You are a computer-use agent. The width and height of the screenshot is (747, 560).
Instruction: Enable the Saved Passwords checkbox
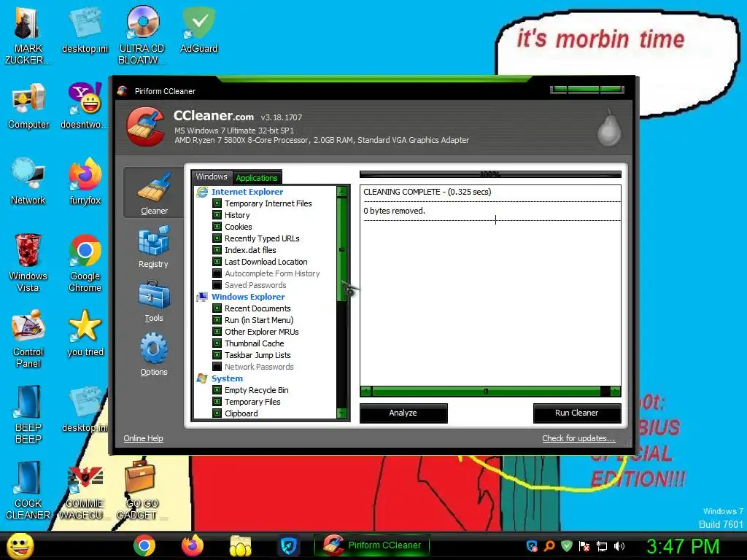[x=217, y=285]
